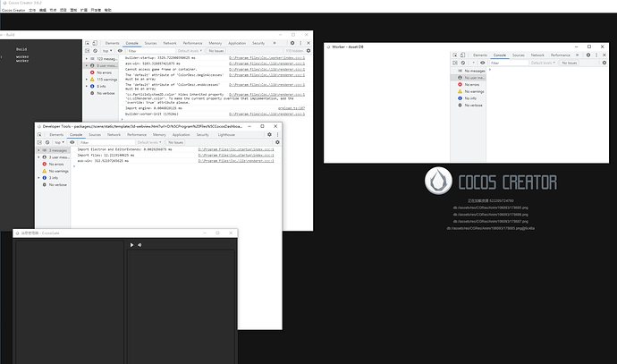Toggle live expression eye in Build DevTools

[x=120, y=51]
